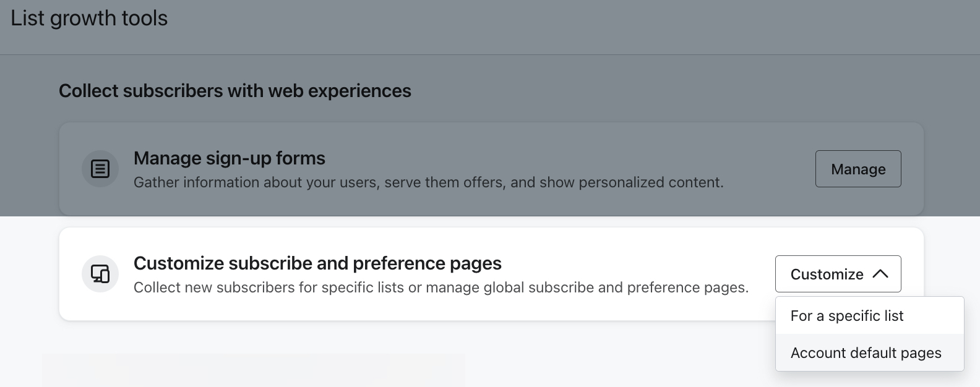Click the Manage button
Image resolution: width=980 pixels, height=387 pixels.
pos(858,169)
